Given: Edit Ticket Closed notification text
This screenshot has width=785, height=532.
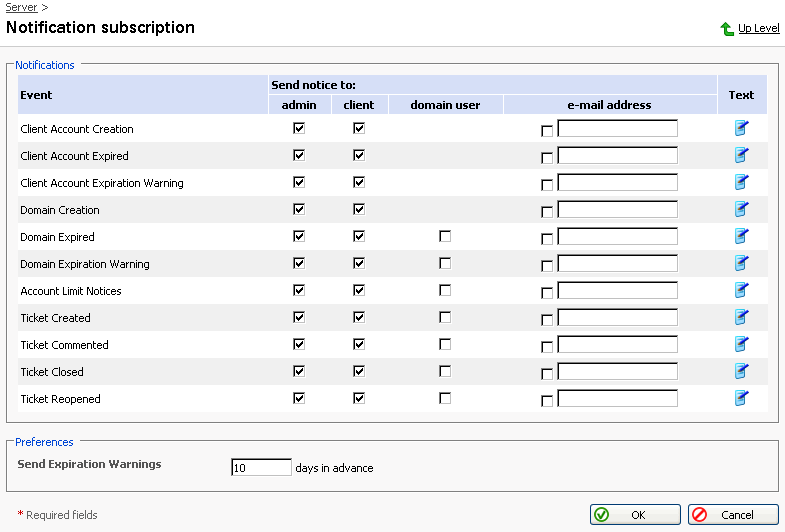Looking at the screenshot, I should point(741,371).
